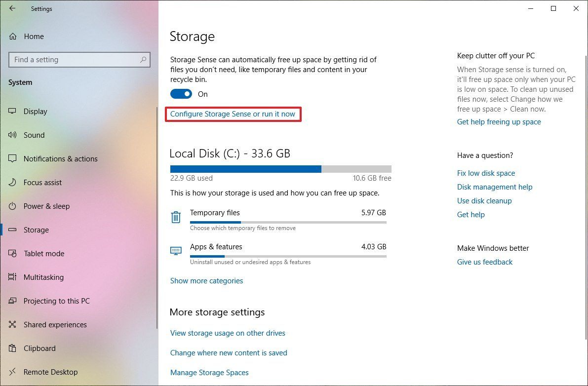Open Configure Storage Sense or run it now

coord(233,114)
